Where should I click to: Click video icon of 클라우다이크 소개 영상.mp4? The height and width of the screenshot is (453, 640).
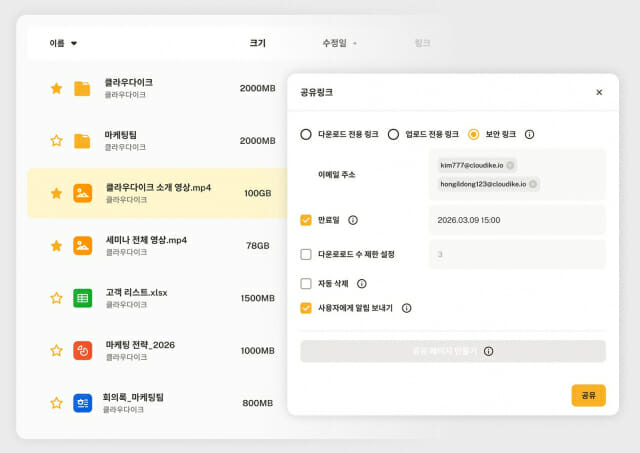[x=82, y=193]
